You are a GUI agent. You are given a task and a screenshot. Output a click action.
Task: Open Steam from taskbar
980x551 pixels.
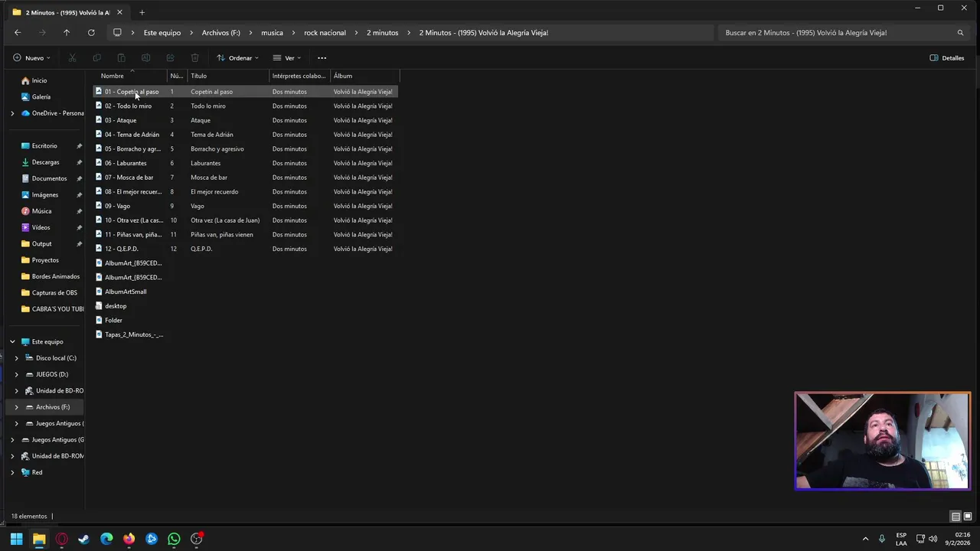pos(83,539)
